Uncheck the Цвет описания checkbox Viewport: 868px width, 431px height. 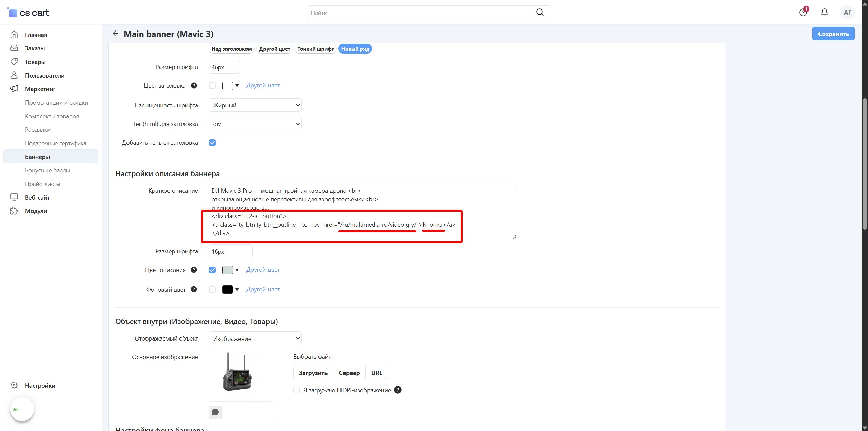[212, 270]
